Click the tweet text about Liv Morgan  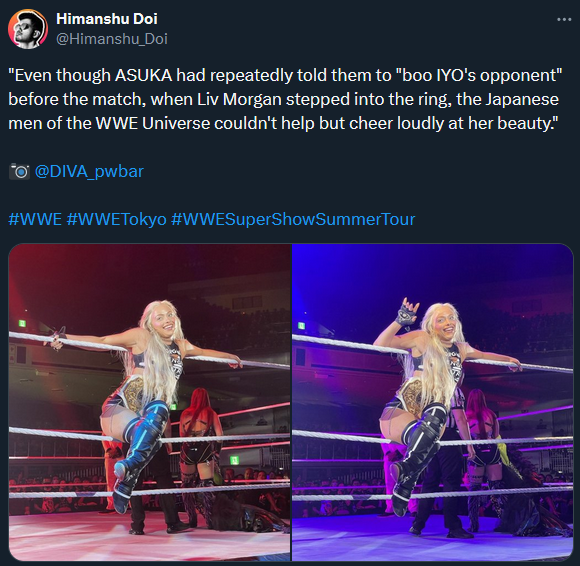pyautogui.click(x=285, y=99)
